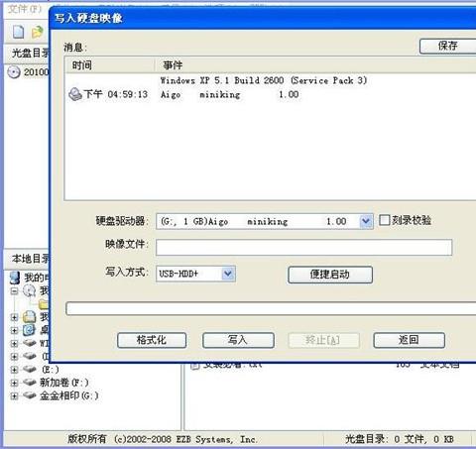This screenshot has height=449, width=476.
Task: Expand the (E:) drive tree node
Action: tap(14, 370)
